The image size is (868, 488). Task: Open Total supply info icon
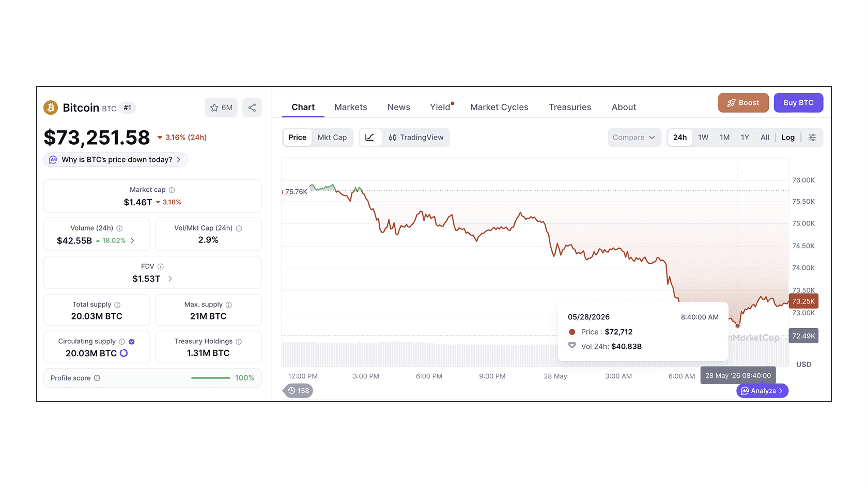coord(117,305)
